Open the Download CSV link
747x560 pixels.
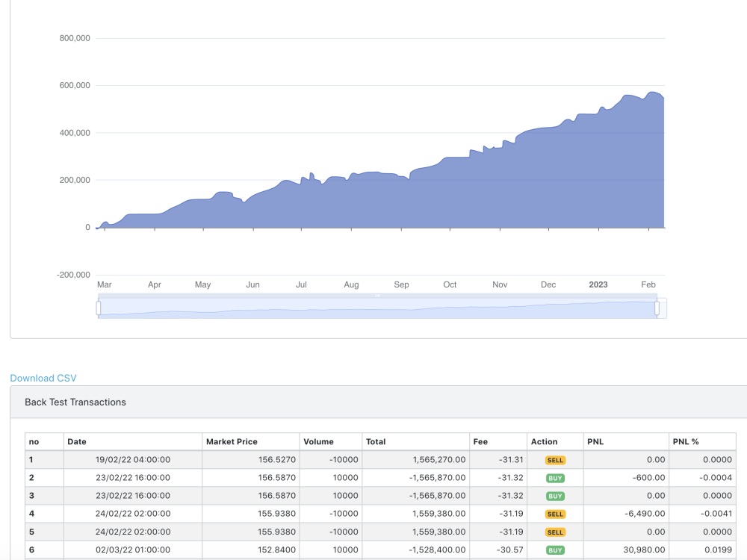(x=43, y=378)
